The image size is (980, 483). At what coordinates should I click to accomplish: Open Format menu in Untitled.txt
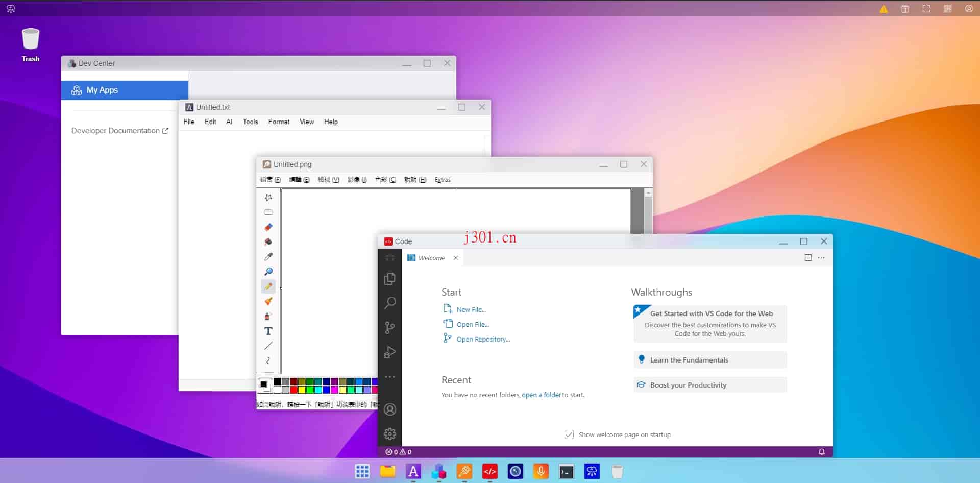point(279,122)
